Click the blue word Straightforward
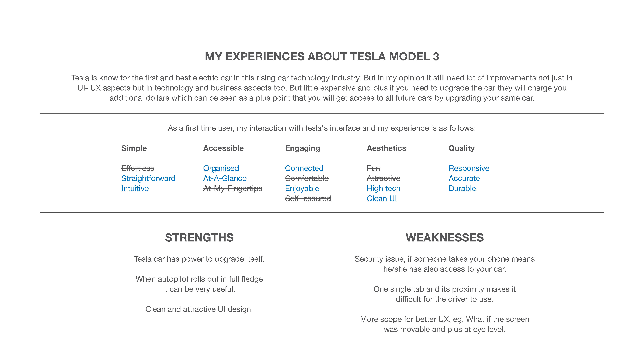This screenshot has width=644, height=362. tap(148, 178)
